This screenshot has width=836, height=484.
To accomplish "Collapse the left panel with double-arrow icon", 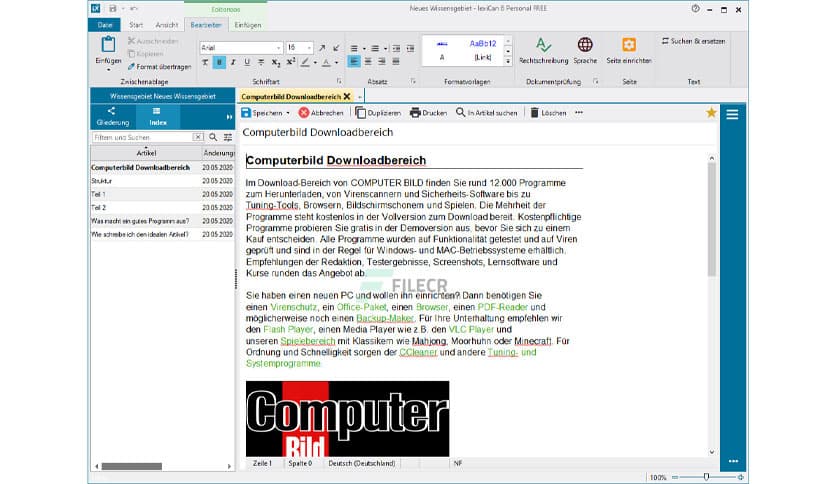I will click(229, 117).
